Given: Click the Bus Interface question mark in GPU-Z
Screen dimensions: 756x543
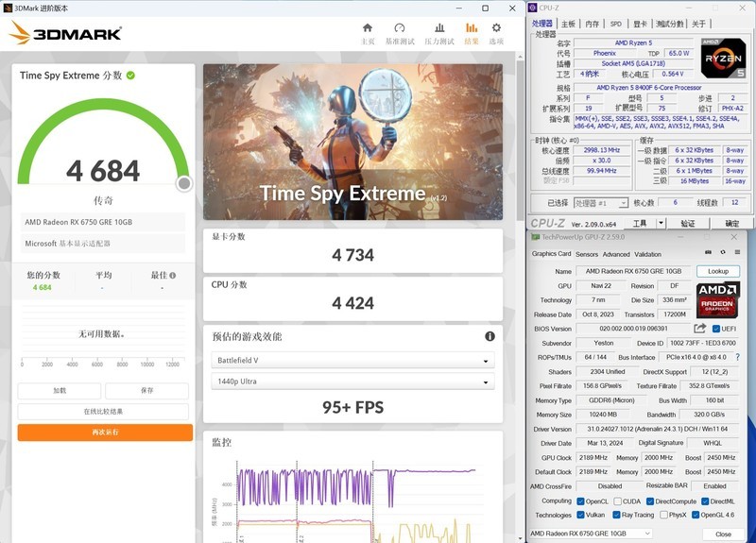Looking at the screenshot, I should click(737, 357).
